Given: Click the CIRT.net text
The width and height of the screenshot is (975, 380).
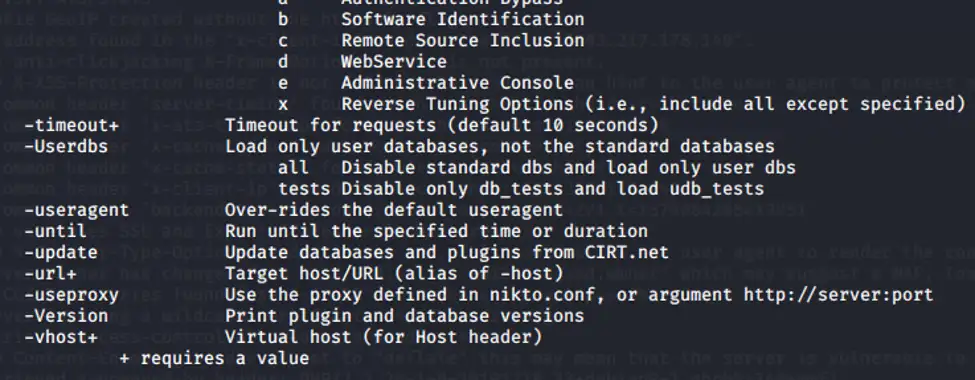Looking at the screenshot, I should (627, 252).
